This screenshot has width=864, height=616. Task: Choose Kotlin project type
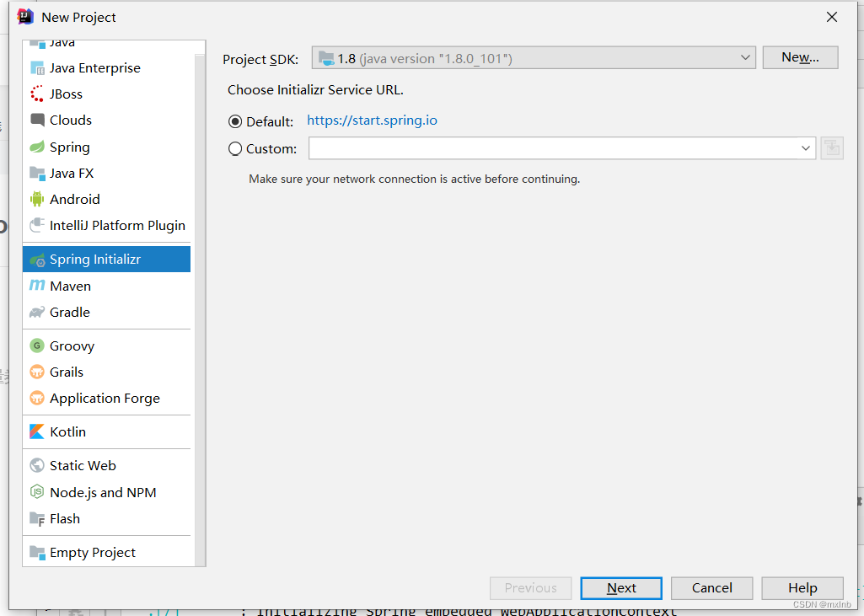(x=107, y=431)
